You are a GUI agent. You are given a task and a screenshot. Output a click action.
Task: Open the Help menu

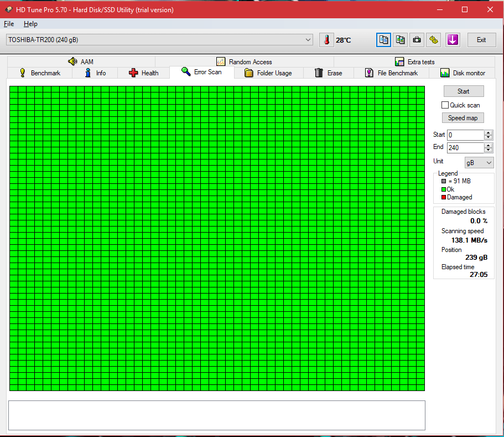point(30,24)
